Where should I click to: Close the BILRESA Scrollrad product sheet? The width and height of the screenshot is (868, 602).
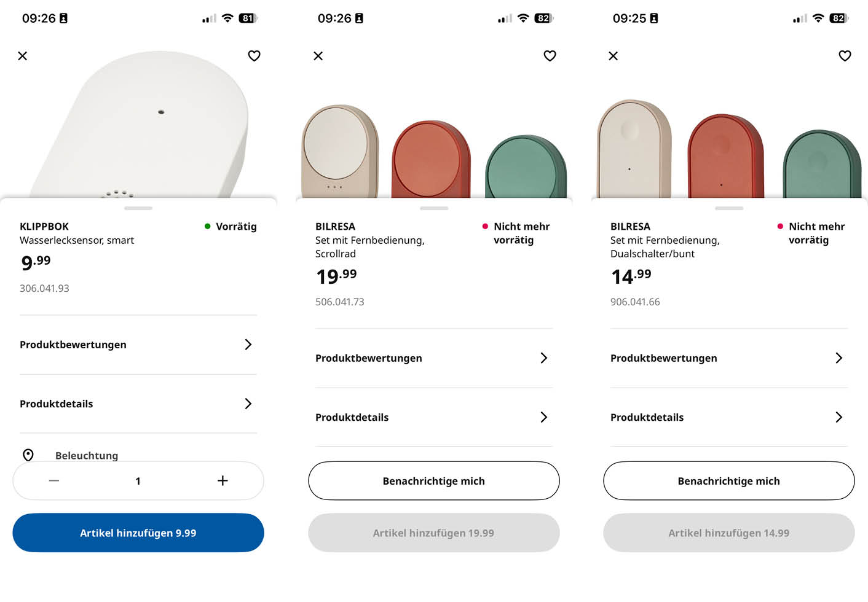[x=318, y=56]
